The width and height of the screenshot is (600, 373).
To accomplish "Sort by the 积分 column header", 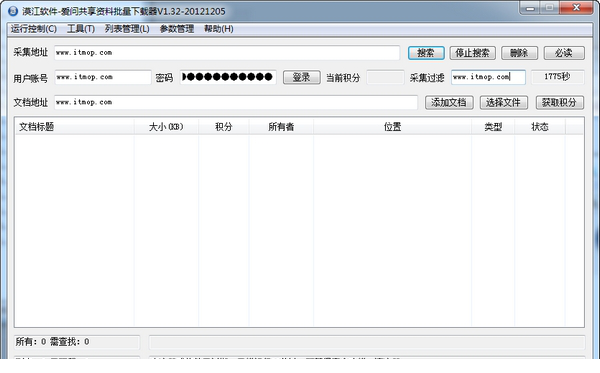I will (x=223, y=127).
